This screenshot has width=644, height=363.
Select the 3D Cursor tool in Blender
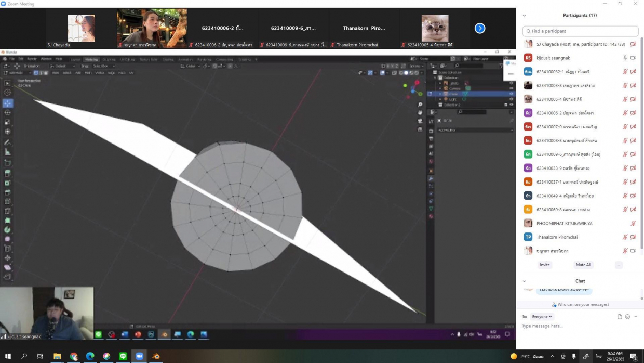click(x=8, y=93)
